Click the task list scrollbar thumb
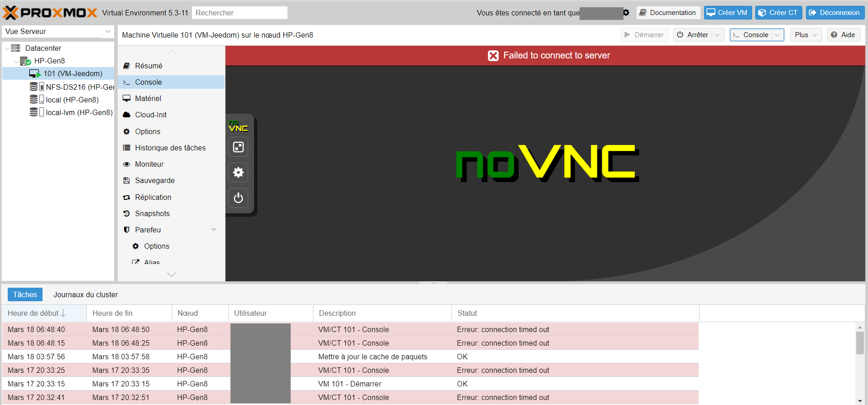 click(860, 343)
